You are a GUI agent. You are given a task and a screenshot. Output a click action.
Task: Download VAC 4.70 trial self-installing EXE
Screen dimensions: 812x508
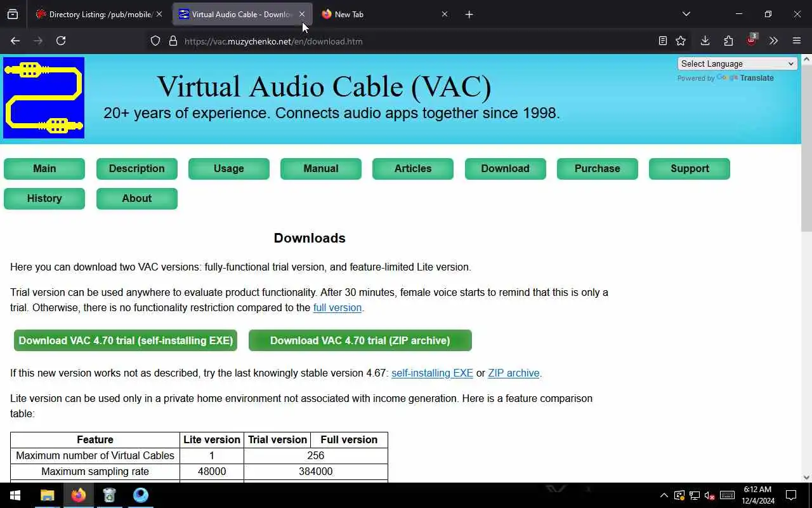(126, 340)
